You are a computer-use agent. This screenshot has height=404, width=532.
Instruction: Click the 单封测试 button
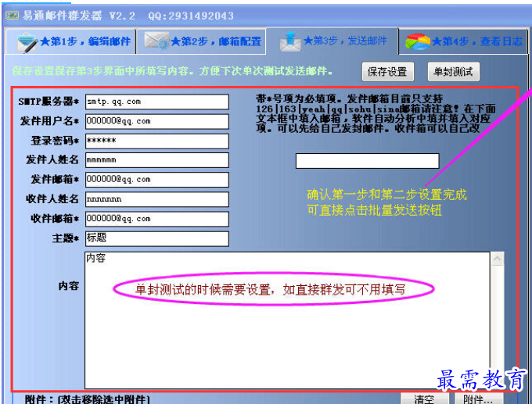454,72
